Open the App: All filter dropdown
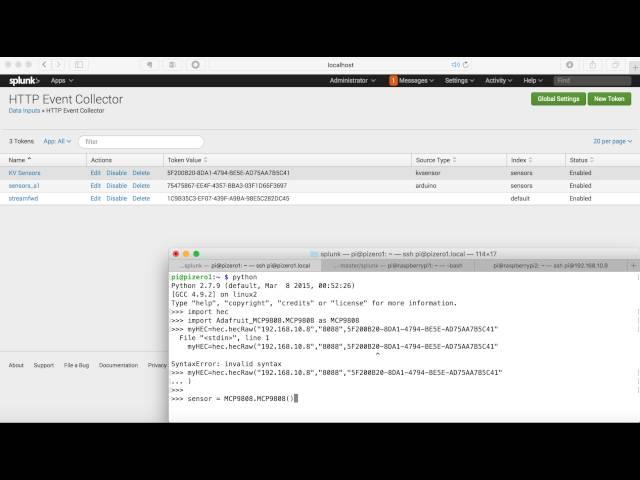The width and height of the screenshot is (640, 480). tap(57, 141)
